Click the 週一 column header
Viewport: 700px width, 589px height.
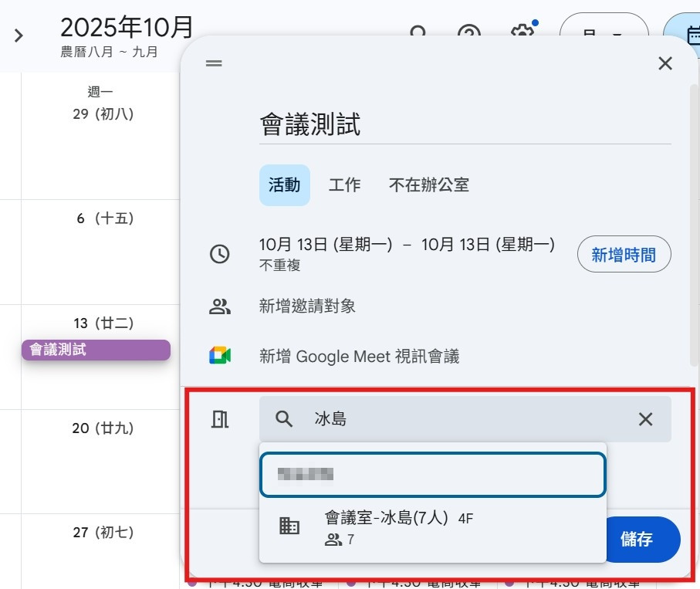pos(100,92)
